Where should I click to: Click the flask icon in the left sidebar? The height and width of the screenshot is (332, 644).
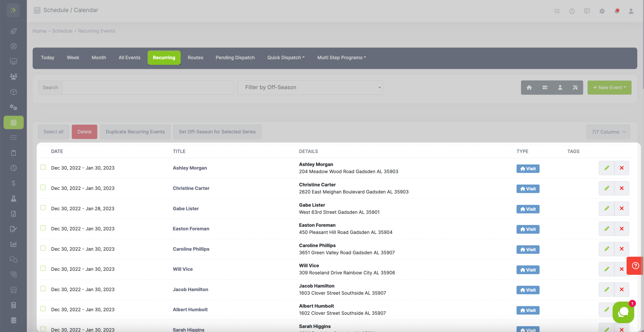click(x=14, y=199)
